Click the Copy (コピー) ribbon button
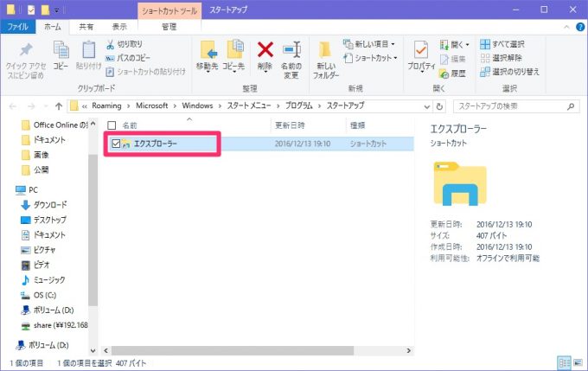This screenshot has width=588, height=371. pyautogui.click(x=61, y=55)
